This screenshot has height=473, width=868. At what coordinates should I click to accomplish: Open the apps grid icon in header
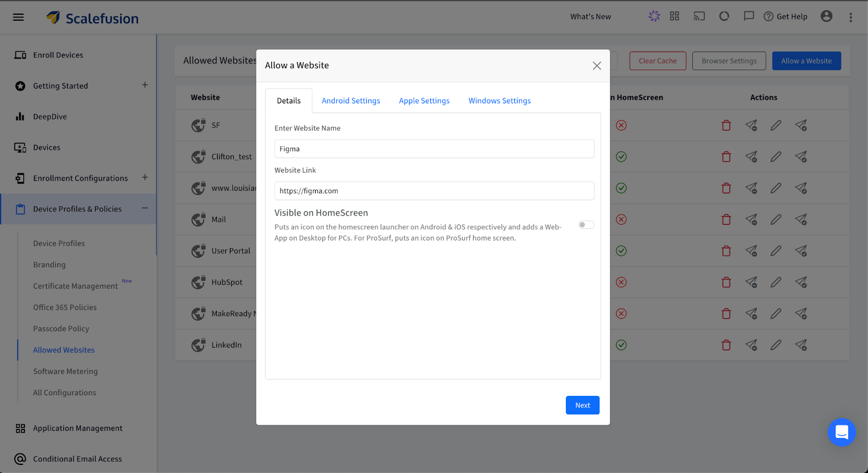(x=674, y=16)
